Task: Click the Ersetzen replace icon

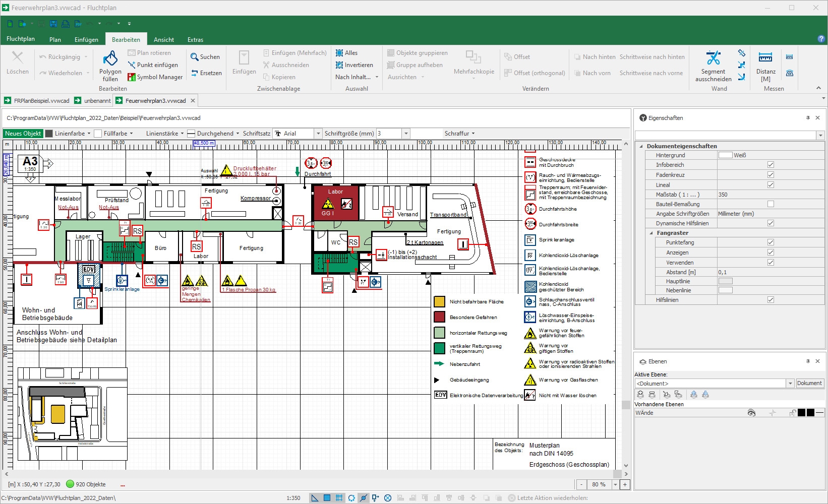Action: tap(195, 73)
